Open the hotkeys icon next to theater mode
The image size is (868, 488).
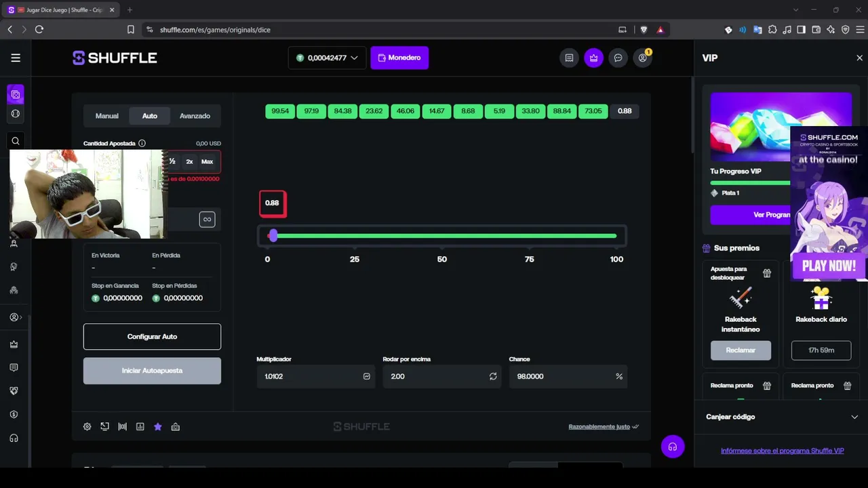click(x=123, y=427)
